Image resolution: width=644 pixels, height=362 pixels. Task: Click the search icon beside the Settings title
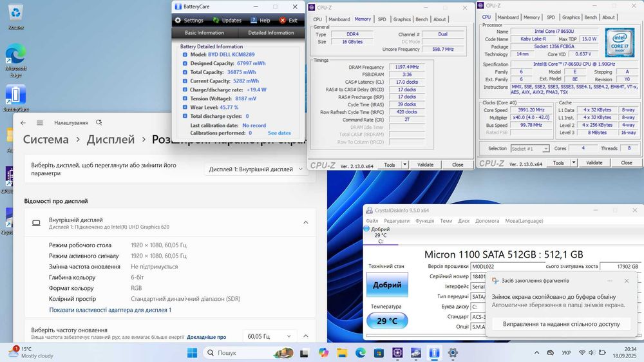[x=99, y=122]
